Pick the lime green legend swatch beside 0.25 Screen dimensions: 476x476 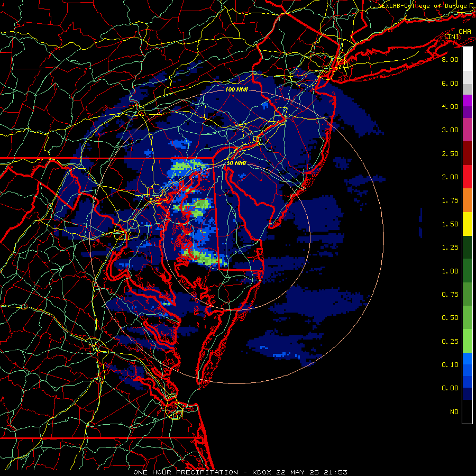(x=467, y=341)
